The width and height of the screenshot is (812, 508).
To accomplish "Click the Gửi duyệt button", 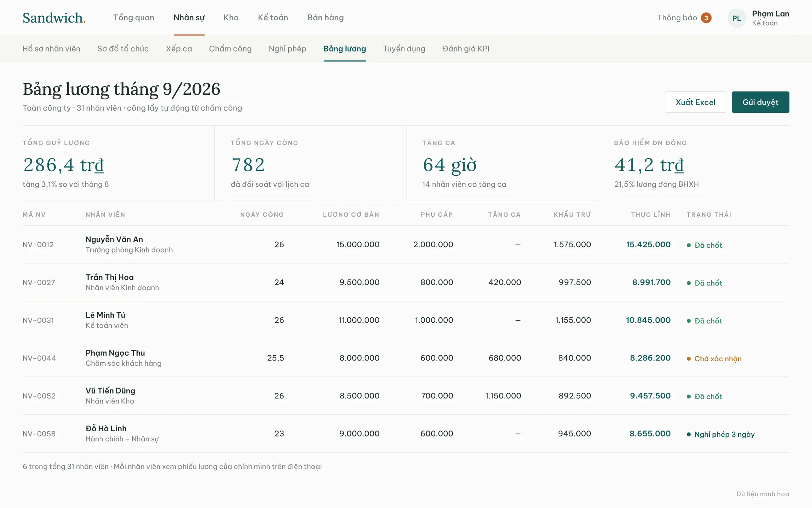I will (x=760, y=102).
